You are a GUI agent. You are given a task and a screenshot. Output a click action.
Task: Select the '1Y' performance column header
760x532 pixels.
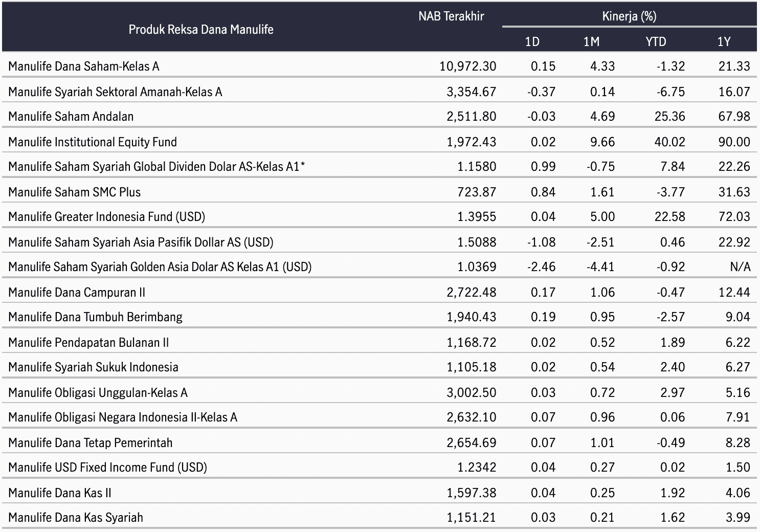pyautogui.click(x=724, y=41)
